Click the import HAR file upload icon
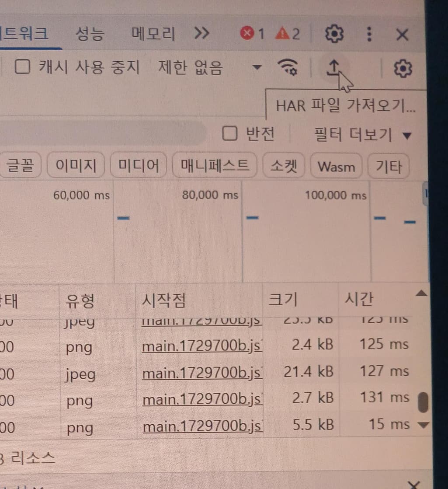Viewport: 448px width, 489px height. [333, 68]
